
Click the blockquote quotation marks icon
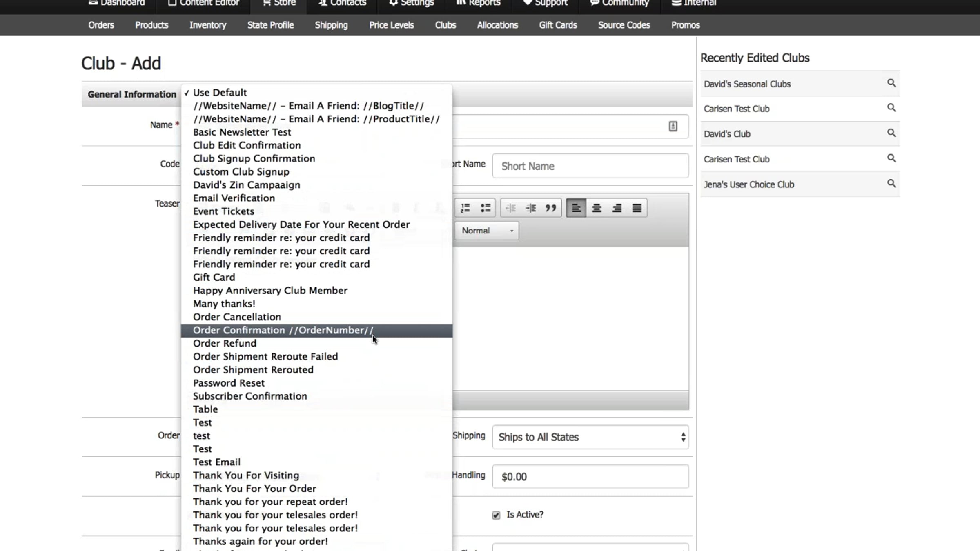pyautogui.click(x=550, y=208)
